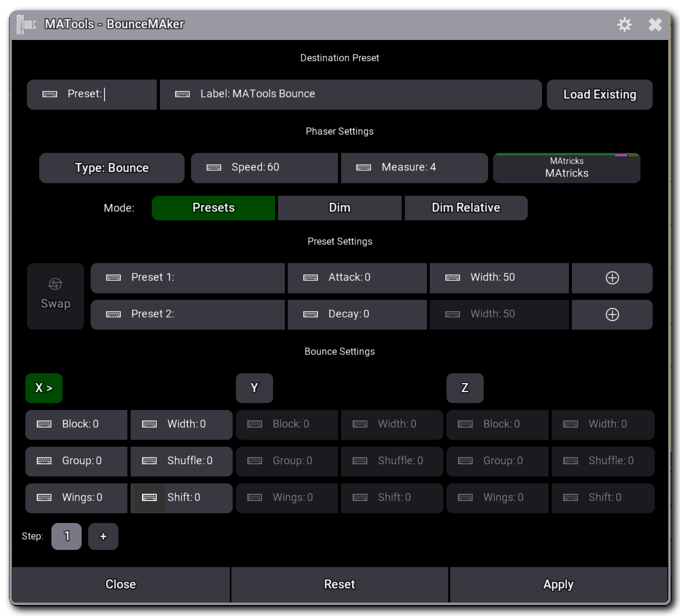Swap the two presets
The height and width of the screenshot is (616, 680).
56,296
